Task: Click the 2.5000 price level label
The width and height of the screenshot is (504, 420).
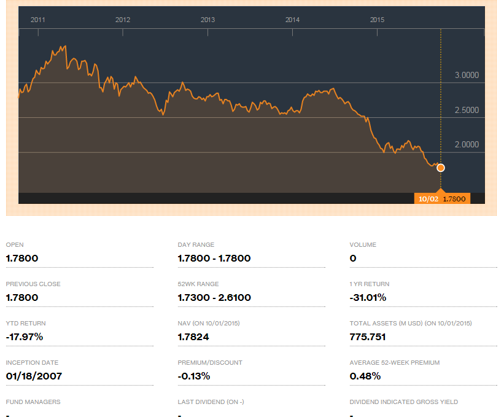Action: (x=467, y=111)
